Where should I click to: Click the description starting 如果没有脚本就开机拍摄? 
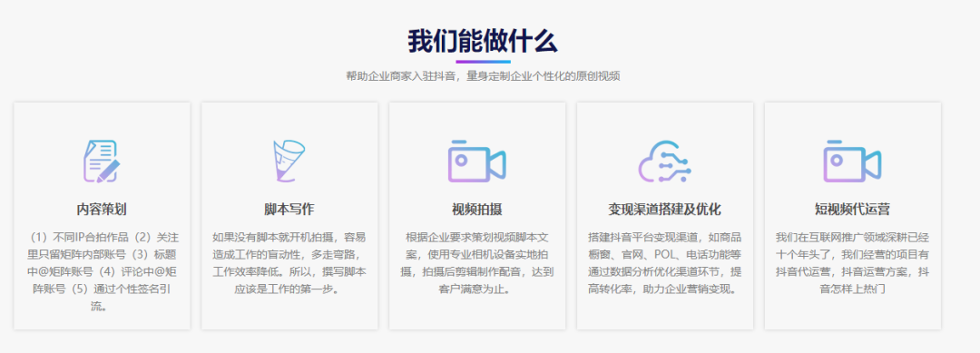289,263
